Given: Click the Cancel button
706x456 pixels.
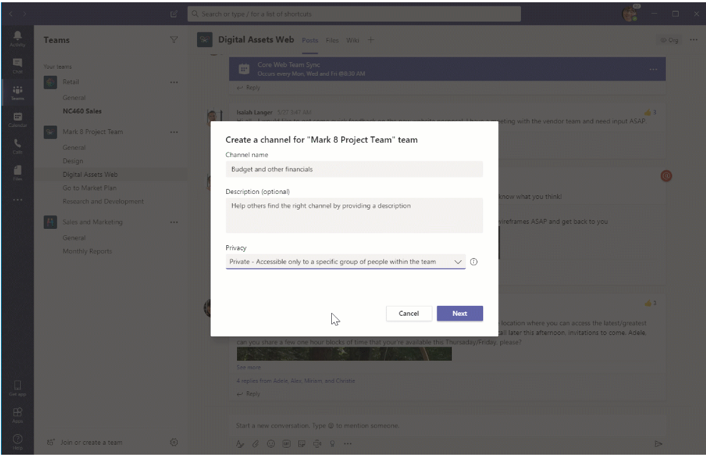Looking at the screenshot, I should tap(408, 313).
